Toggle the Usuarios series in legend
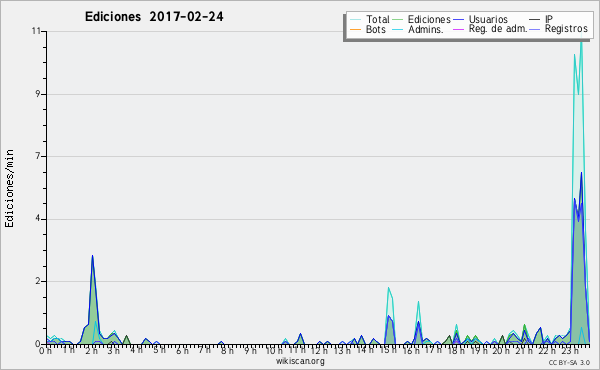Image resolution: width=600 pixels, height=370 pixels. click(480, 19)
